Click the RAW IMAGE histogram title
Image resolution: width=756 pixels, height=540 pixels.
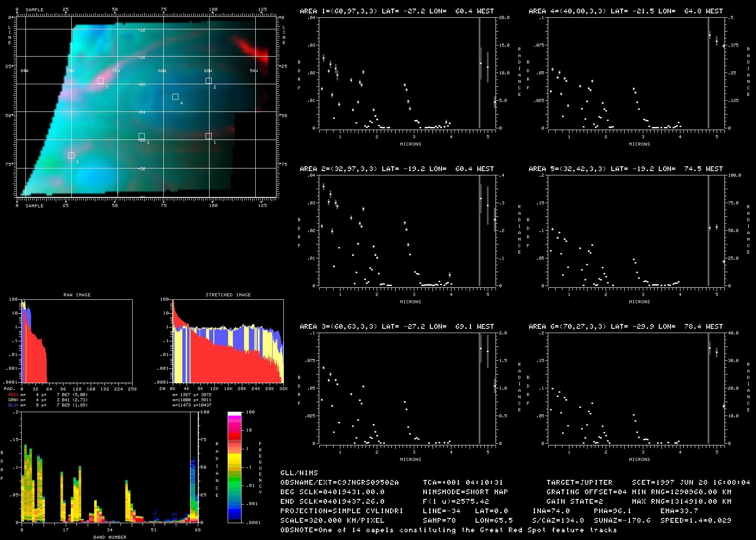[x=77, y=295]
